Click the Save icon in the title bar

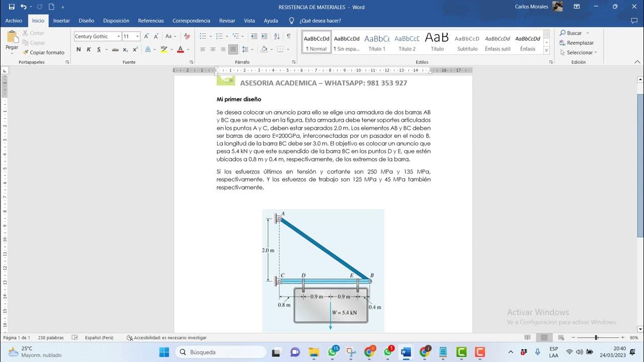(12, 7)
